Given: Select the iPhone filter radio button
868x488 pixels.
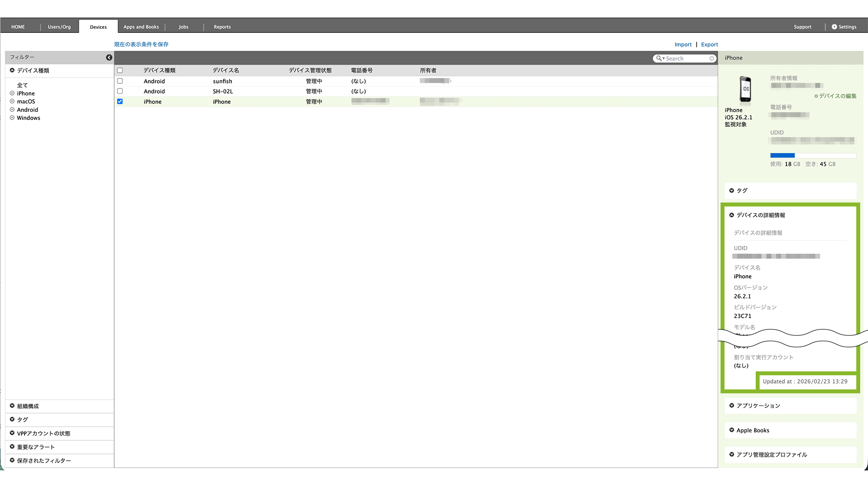Looking at the screenshot, I should tap(12, 93).
